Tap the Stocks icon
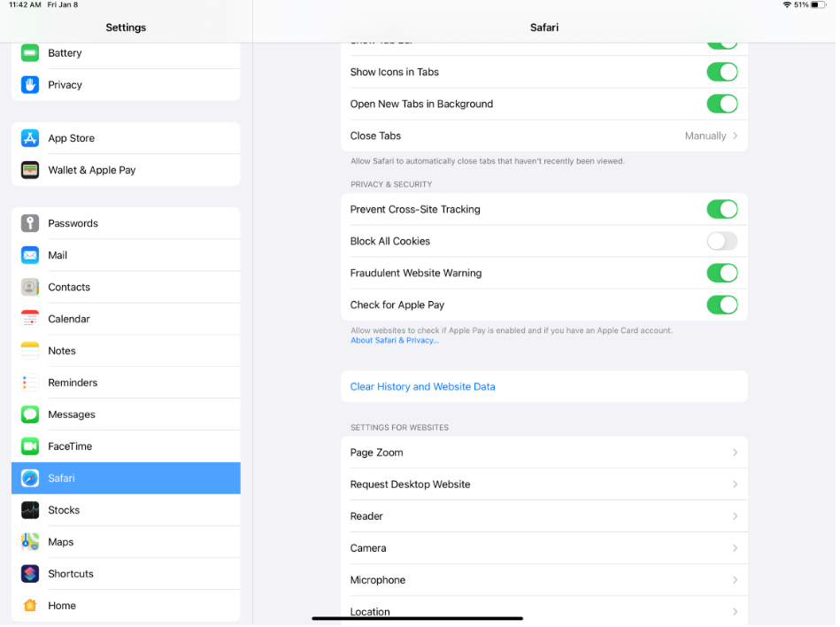 [30, 511]
